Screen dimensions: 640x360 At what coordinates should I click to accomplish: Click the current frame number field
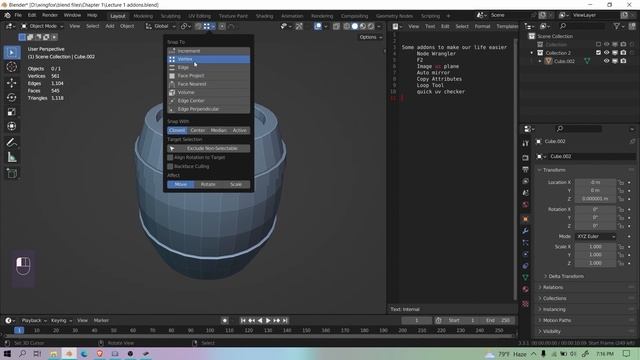coord(416,320)
